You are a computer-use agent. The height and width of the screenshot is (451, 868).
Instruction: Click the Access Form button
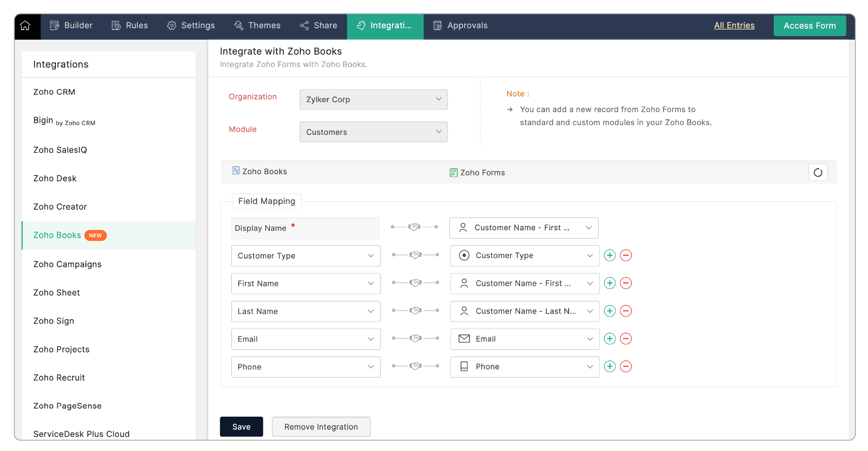click(809, 26)
